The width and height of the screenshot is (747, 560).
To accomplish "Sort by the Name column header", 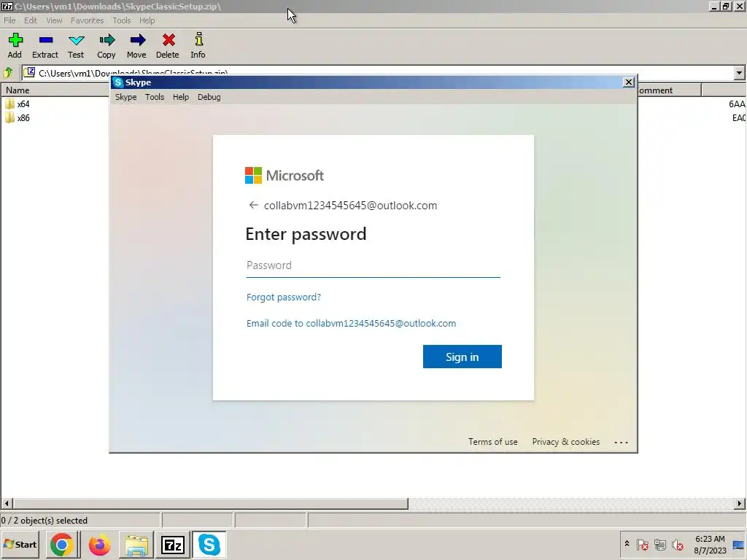I will pos(55,90).
